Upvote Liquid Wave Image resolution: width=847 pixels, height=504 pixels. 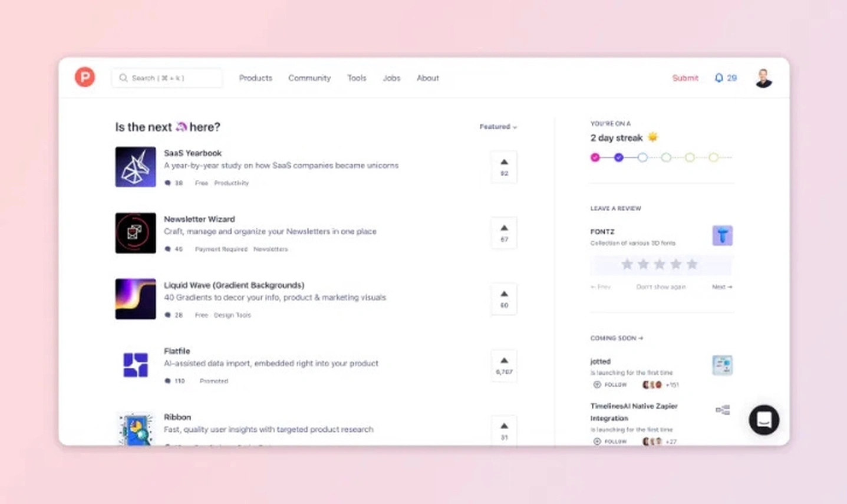pyautogui.click(x=504, y=299)
